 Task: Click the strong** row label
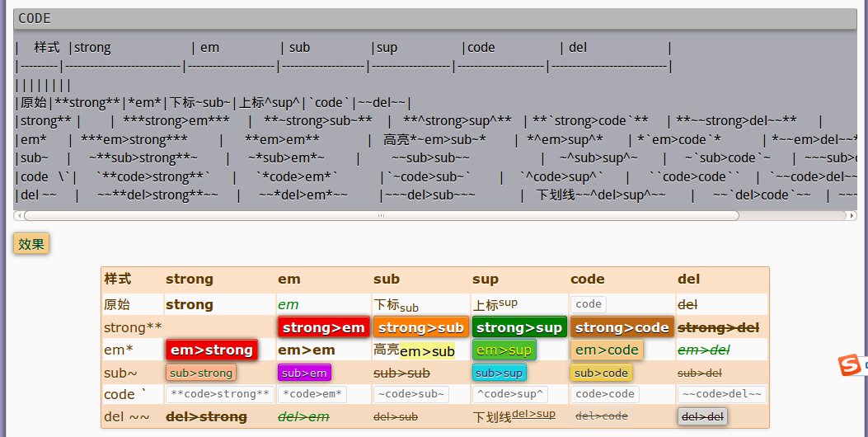coord(133,327)
